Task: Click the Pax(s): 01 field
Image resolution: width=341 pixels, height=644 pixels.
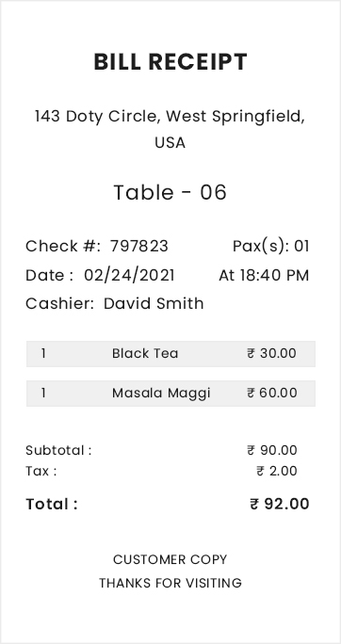Action: click(270, 247)
